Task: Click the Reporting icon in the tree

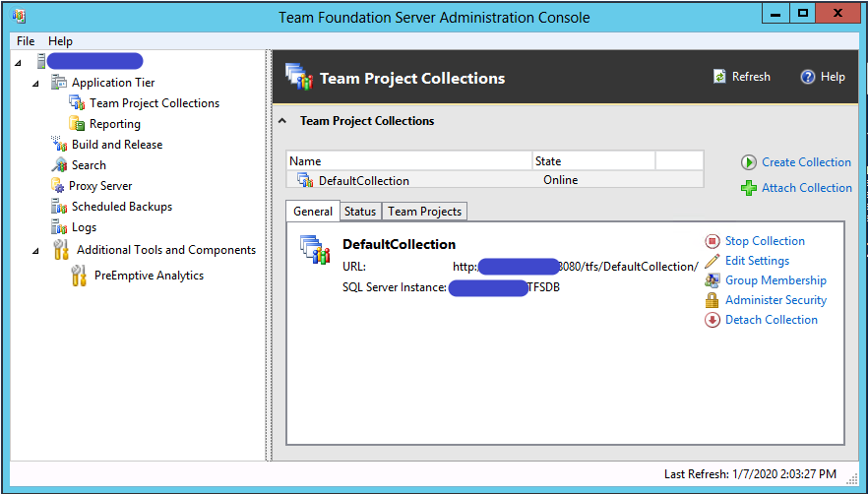Action: 77,124
